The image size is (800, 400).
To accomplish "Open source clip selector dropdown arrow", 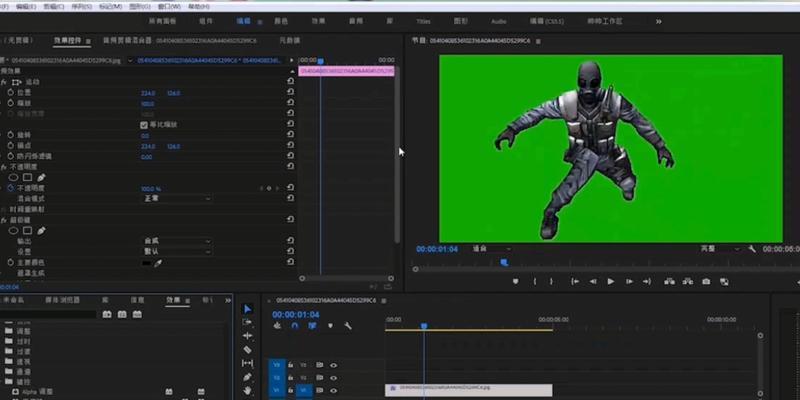I will tap(130, 61).
